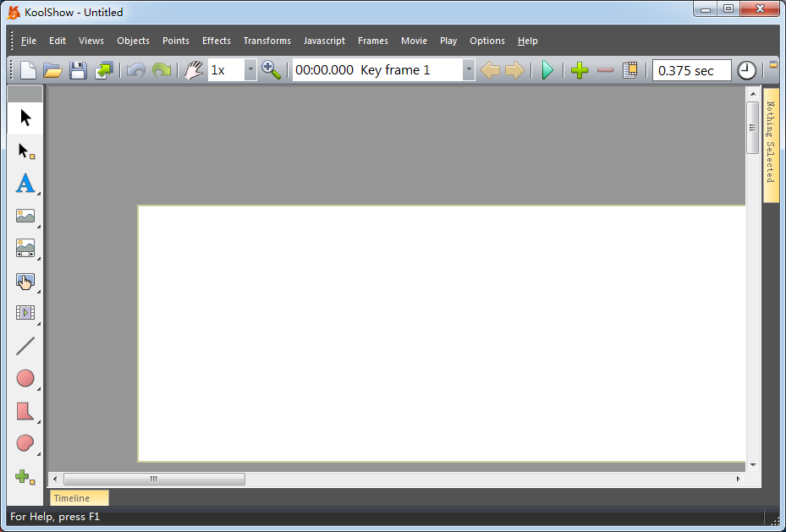Select the point selection arrow tool
The height and width of the screenshot is (532, 786).
(25, 151)
